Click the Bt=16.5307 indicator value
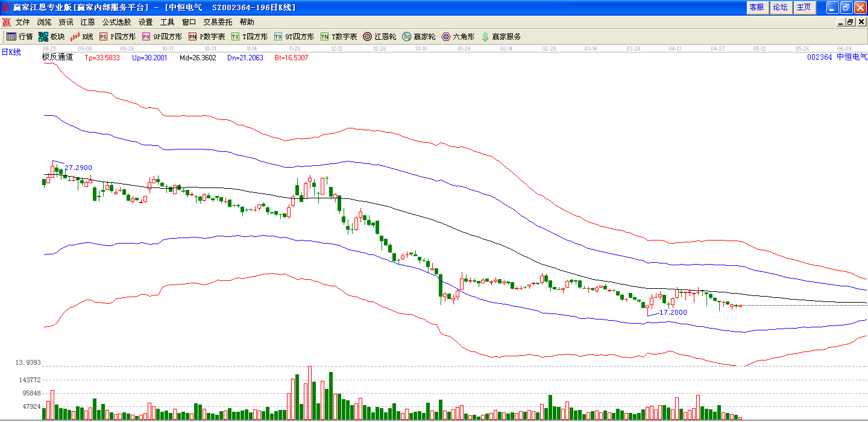 292,58
